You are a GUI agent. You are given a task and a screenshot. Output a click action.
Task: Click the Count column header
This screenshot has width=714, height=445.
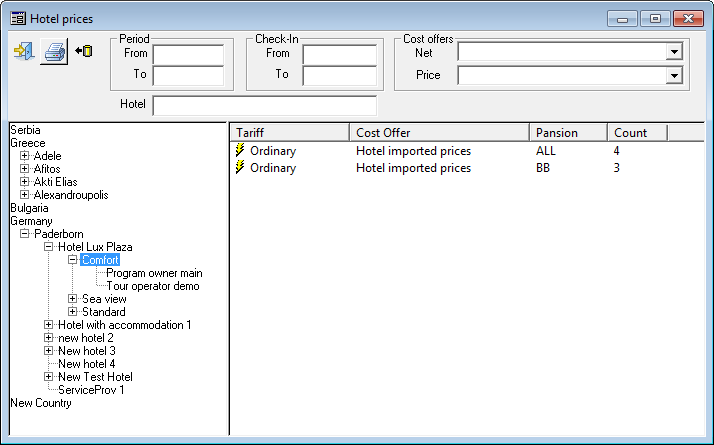[x=635, y=132]
